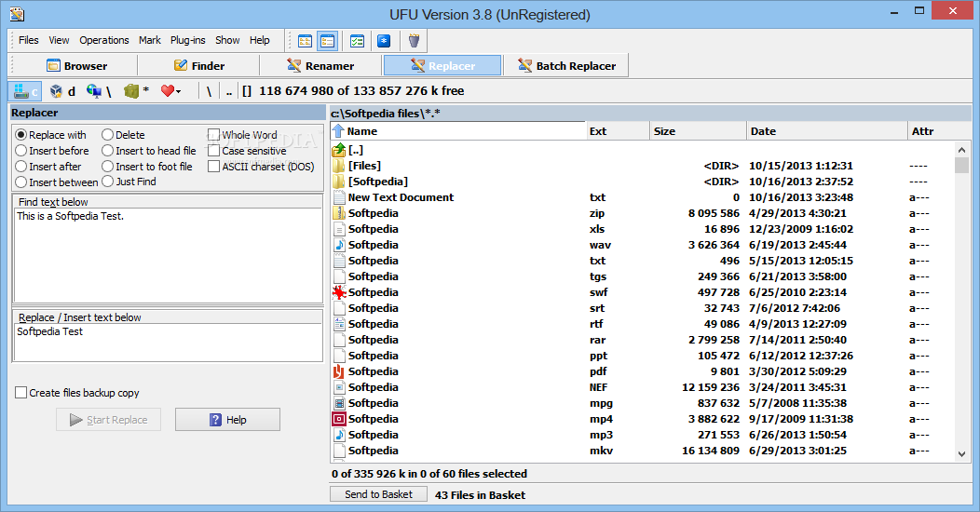Expand the favorites heart dropdown arrow
The image size is (980, 512).
tap(179, 92)
